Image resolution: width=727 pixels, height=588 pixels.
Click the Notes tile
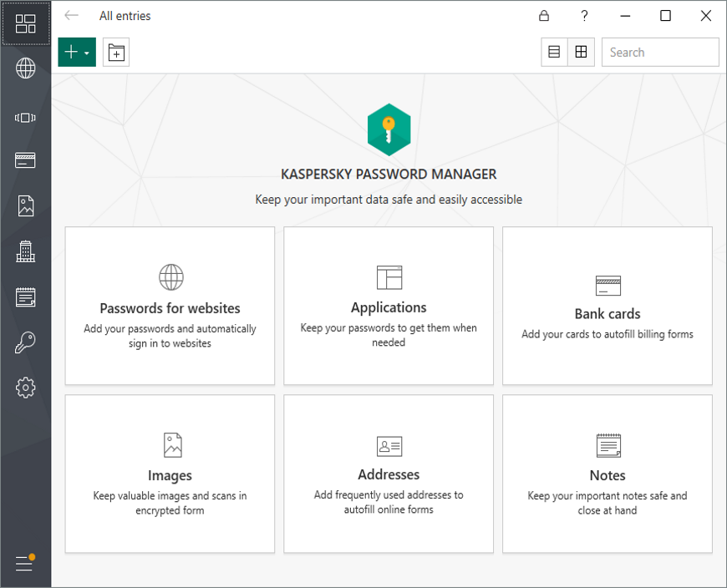tap(608, 474)
